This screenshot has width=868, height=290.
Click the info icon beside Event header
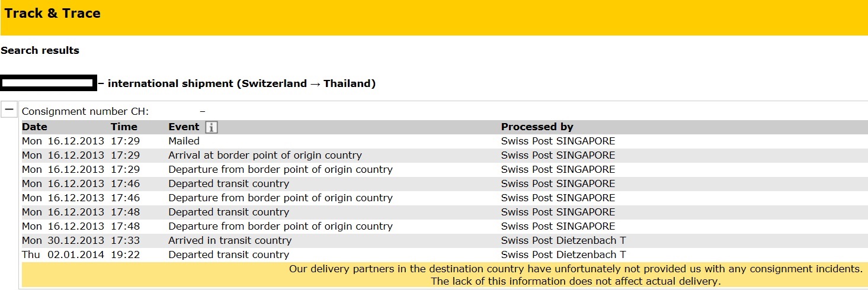pos(212,127)
